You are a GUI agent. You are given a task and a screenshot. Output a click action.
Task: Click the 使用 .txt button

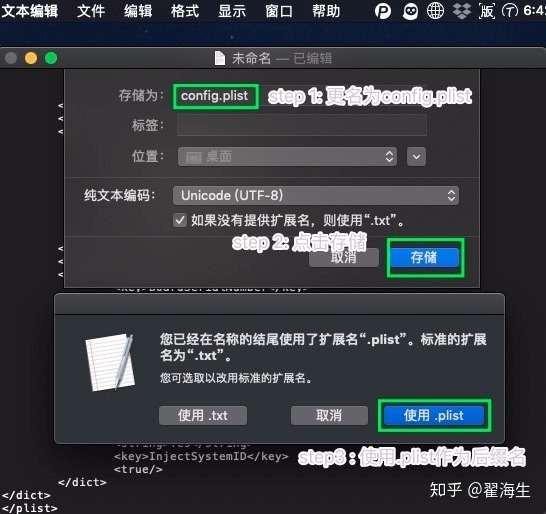[203, 415]
